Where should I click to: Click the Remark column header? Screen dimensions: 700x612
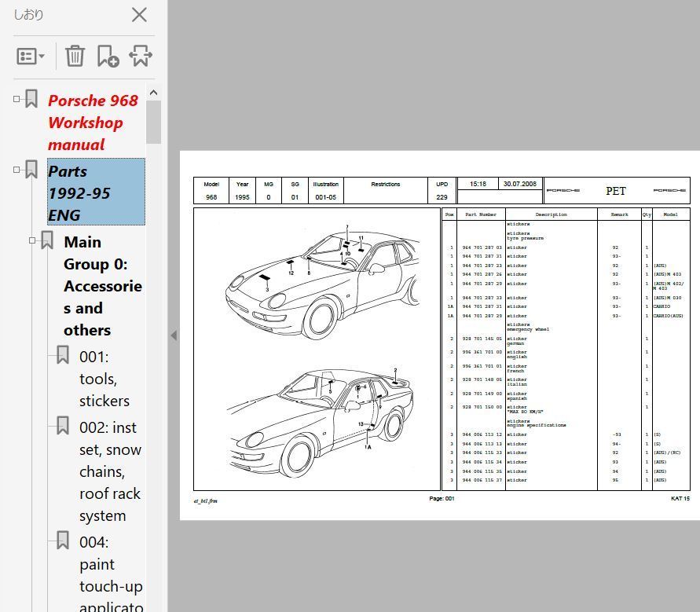[x=620, y=214]
